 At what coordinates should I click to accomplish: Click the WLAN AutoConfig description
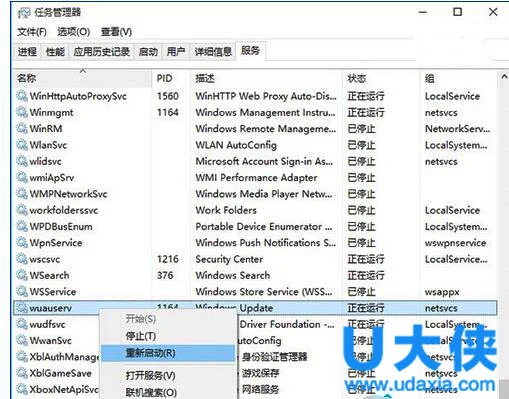pos(236,145)
